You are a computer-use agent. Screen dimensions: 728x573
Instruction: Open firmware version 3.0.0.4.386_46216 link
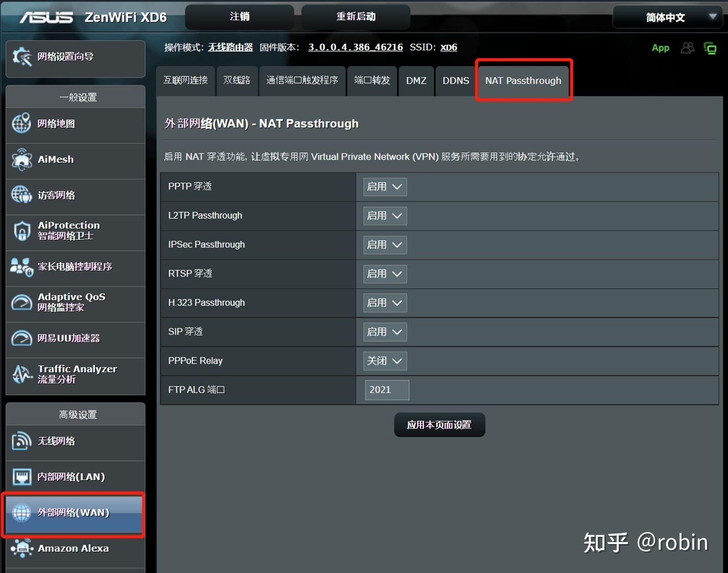(355, 47)
